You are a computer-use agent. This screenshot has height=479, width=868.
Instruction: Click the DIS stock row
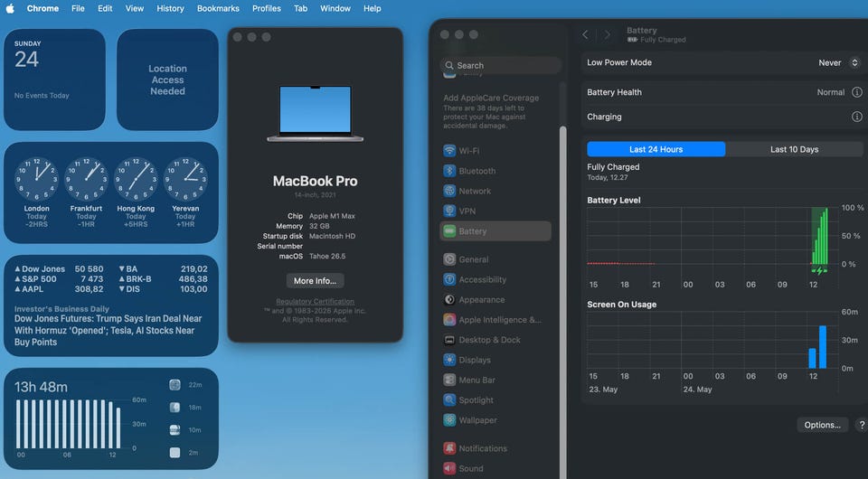click(164, 288)
